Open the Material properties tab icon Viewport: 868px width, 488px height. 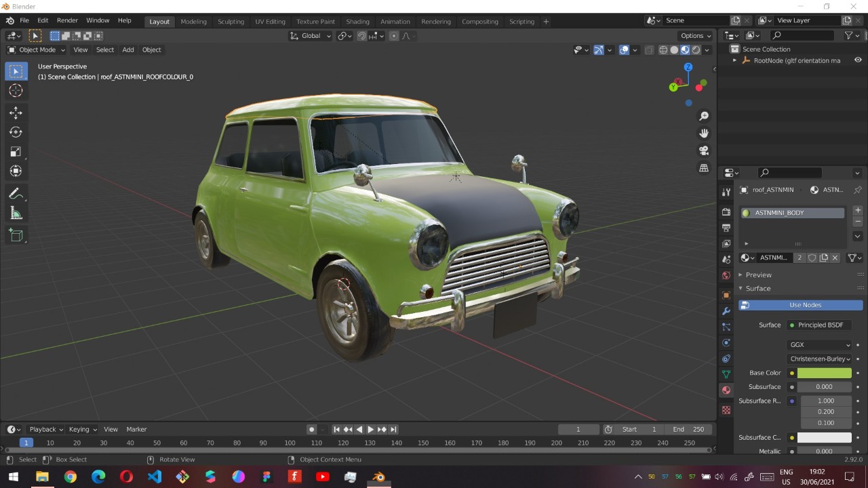click(x=726, y=390)
